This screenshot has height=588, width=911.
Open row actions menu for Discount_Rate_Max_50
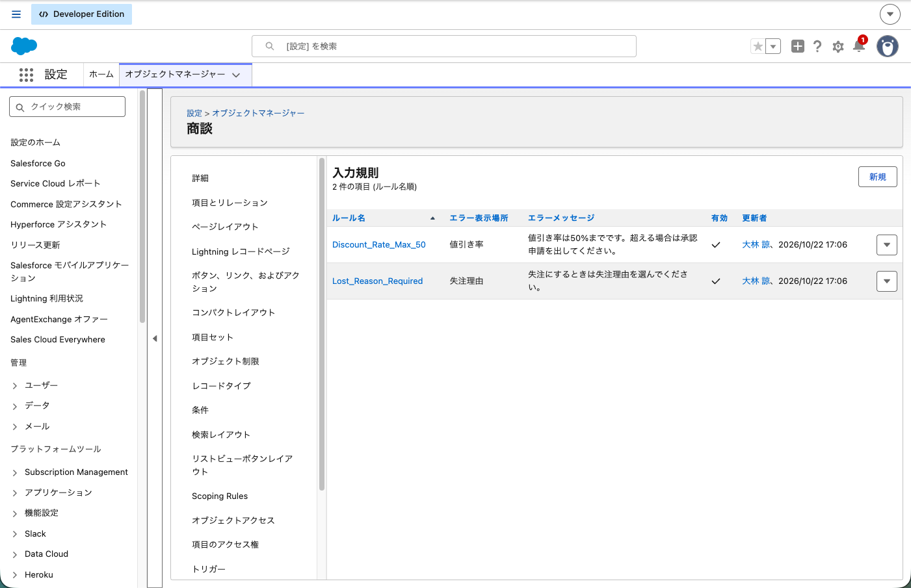[x=887, y=245]
